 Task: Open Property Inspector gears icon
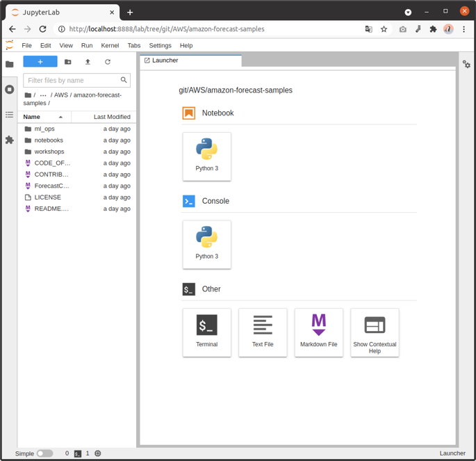pyautogui.click(x=466, y=64)
